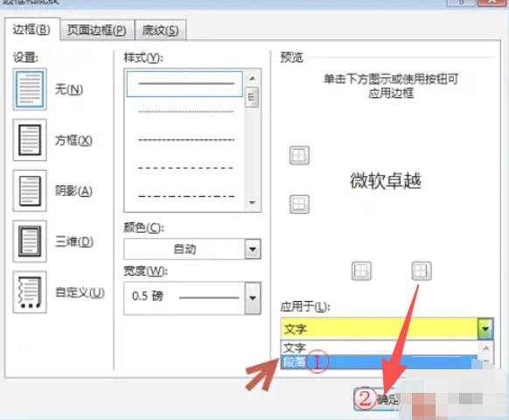Image resolution: width=509 pixels, height=420 pixels.
Task: Pick the 阴影(A) shadow border icon
Action: click(30, 191)
